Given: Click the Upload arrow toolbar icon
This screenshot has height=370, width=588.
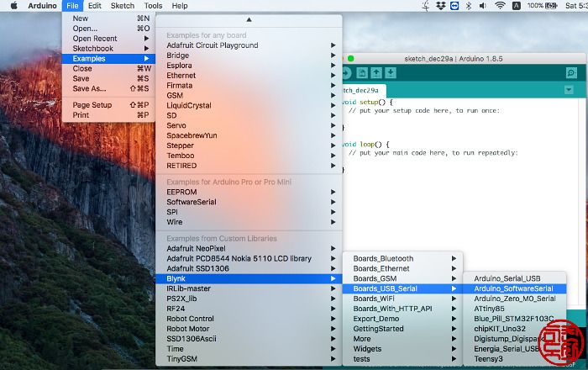Looking at the screenshot, I should pos(346,73).
